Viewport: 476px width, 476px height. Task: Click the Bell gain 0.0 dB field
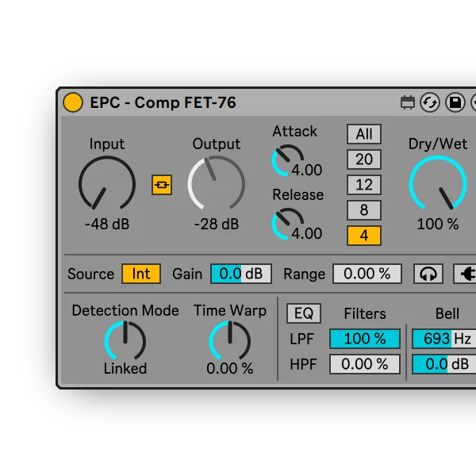coord(444,364)
